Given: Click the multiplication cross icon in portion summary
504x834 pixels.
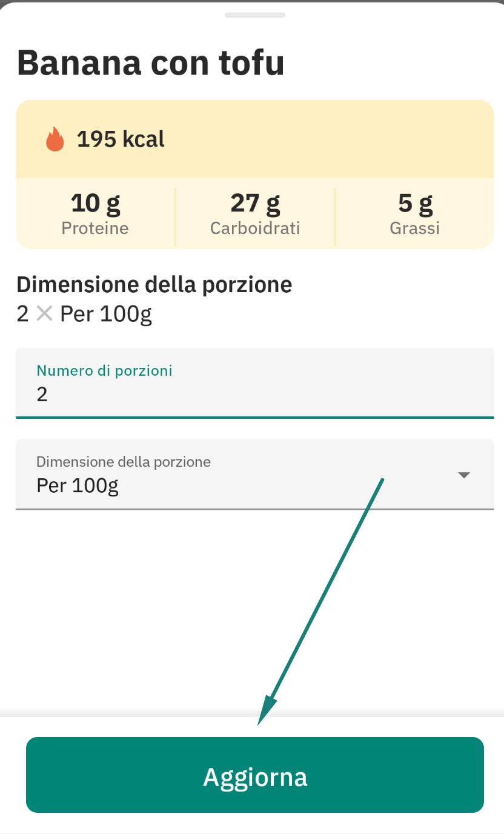Looking at the screenshot, I should pyautogui.click(x=44, y=314).
